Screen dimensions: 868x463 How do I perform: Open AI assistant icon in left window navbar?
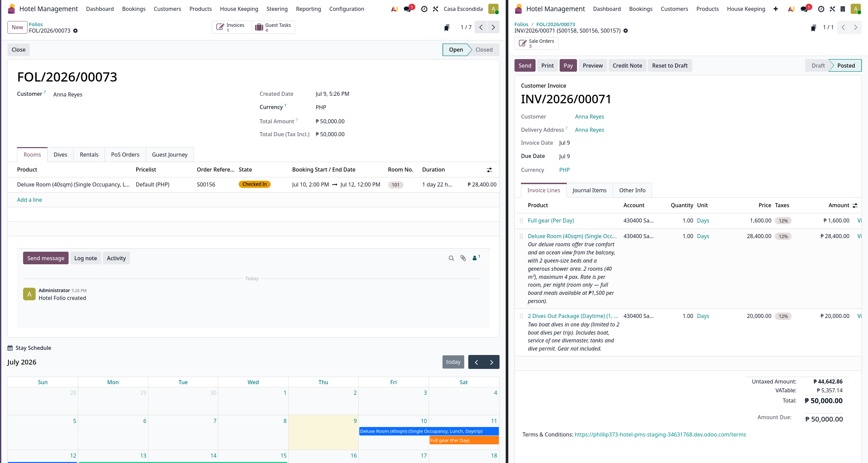point(394,9)
